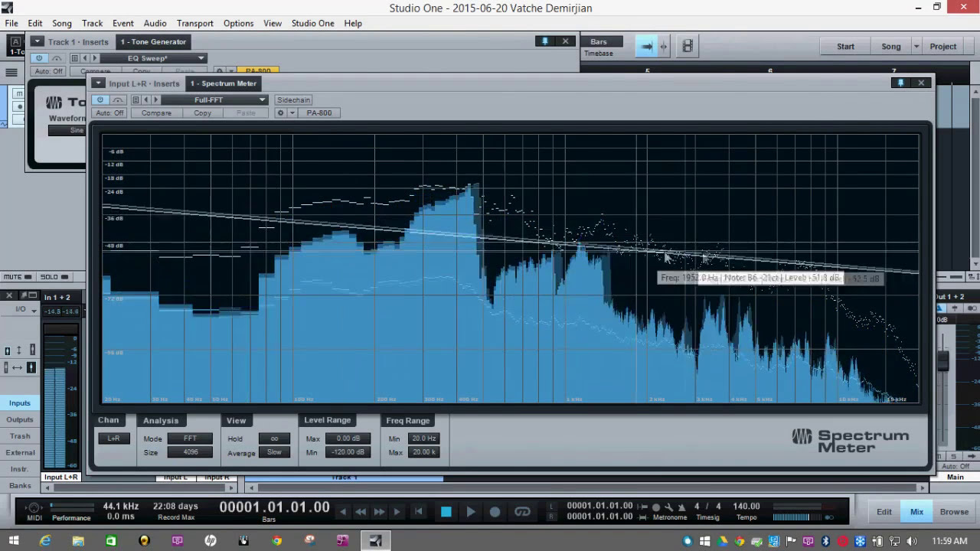Click the Freq Range Max 20.00 k field
The image size is (980, 551).
(x=423, y=452)
